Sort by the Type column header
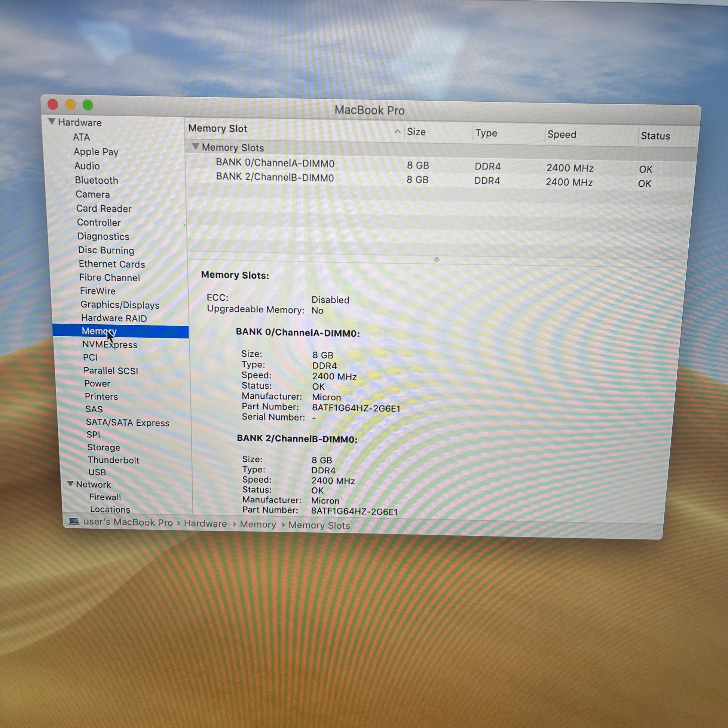728x728 pixels. [486, 133]
